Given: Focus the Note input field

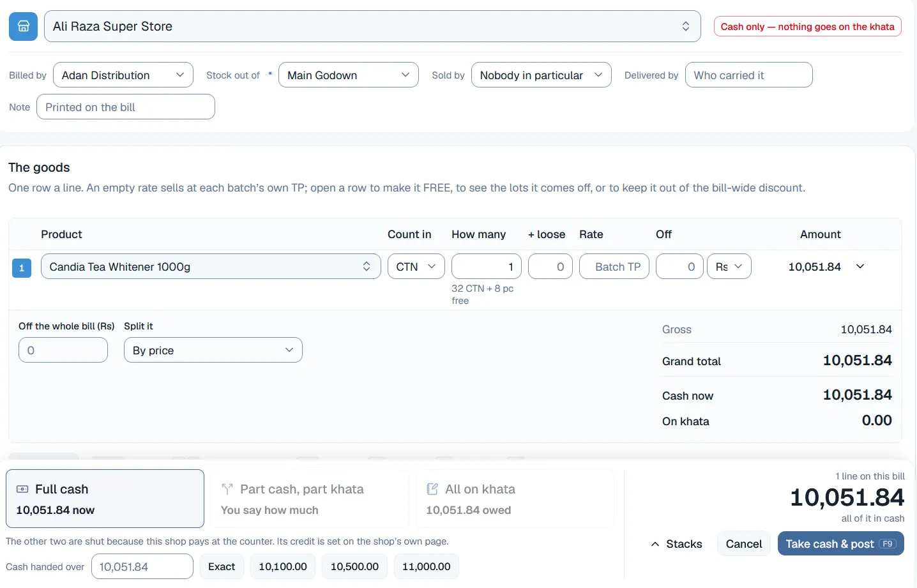Looking at the screenshot, I should pyautogui.click(x=126, y=107).
